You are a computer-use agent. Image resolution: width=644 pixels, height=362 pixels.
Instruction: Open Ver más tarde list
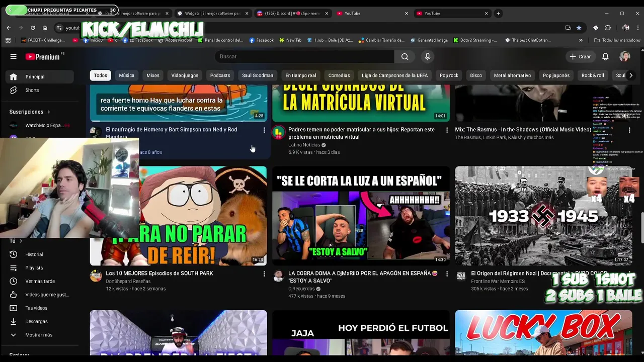(x=40, y=281)
